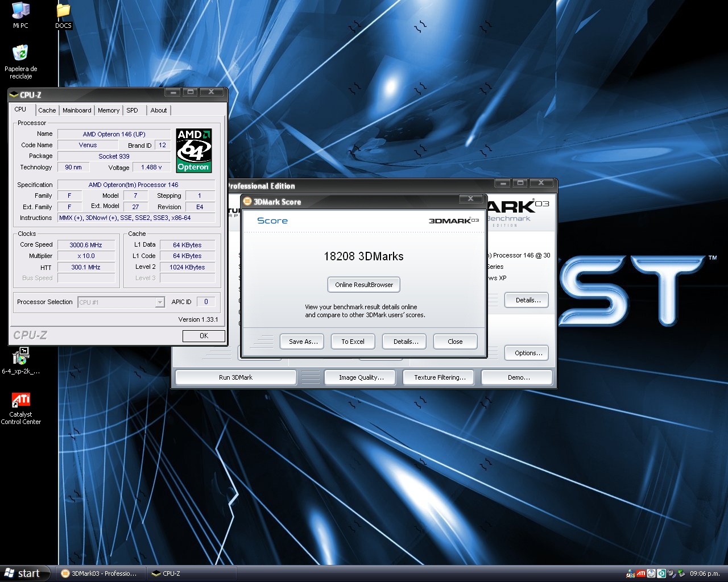The height and width of the screenshot is (582, 728).
Task: Click Run 3DMark button
Action: tap(235, 377)
